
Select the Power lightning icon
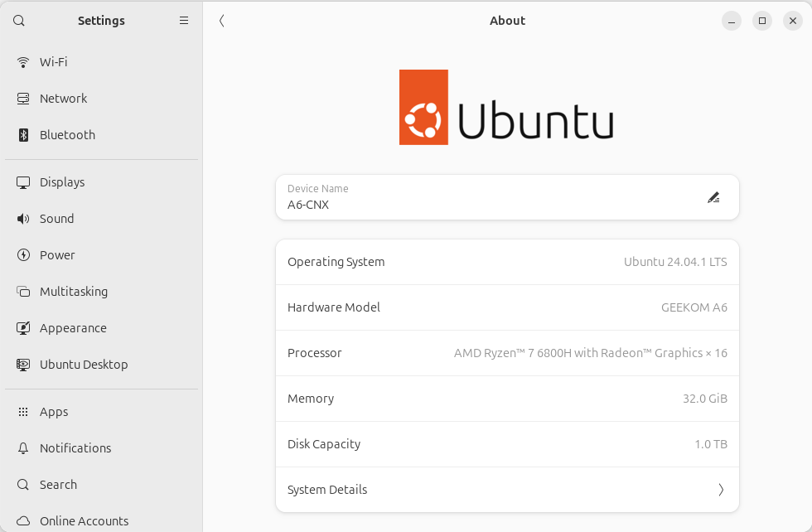point(23,255)
